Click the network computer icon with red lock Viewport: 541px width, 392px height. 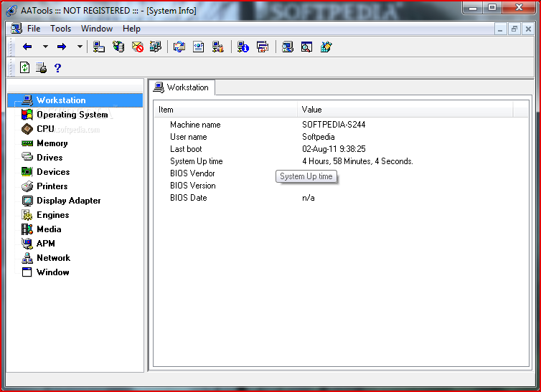tap(217, 47)
